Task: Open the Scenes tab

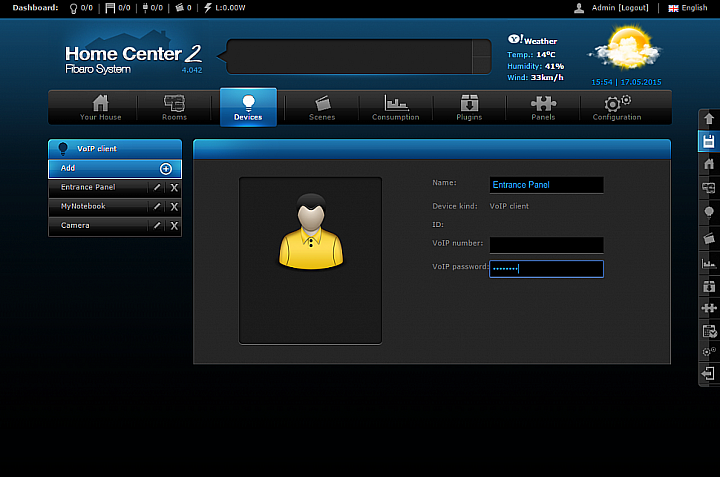Action: (322, 108)
